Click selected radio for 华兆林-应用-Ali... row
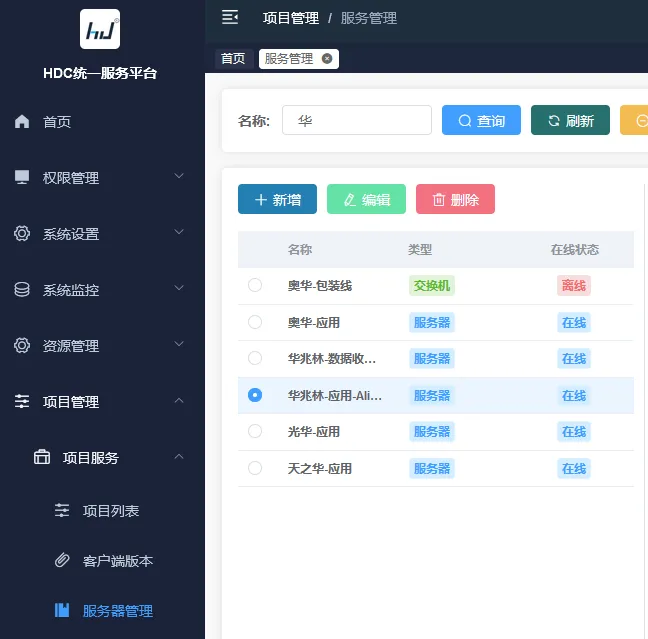This screenshot has width=648, height=639. pyautogui.click(x=255, y=395)
